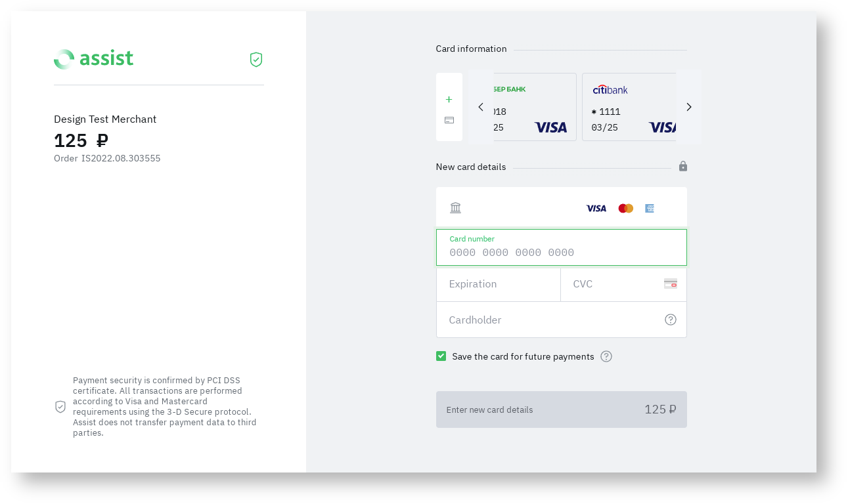This screenshot has width=848, height=504.
Task: Toggle Save the card for future payments
Action: click(x=441, y=356)
